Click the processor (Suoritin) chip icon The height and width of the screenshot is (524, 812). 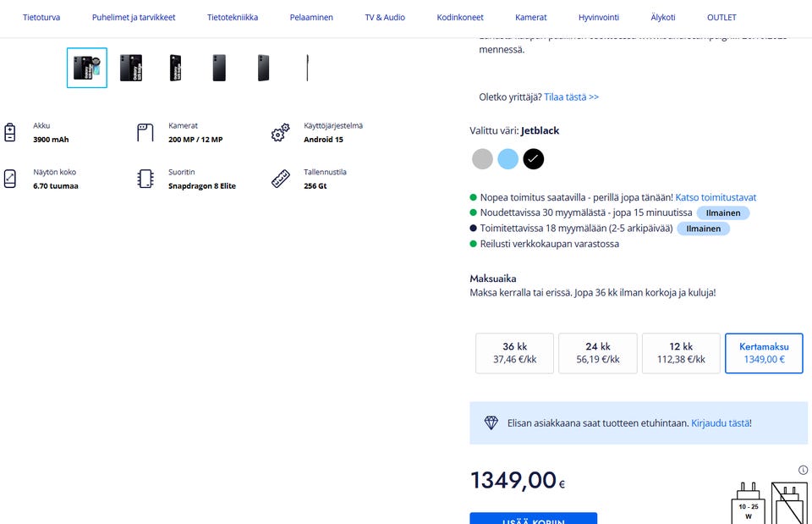pos(145,179)
